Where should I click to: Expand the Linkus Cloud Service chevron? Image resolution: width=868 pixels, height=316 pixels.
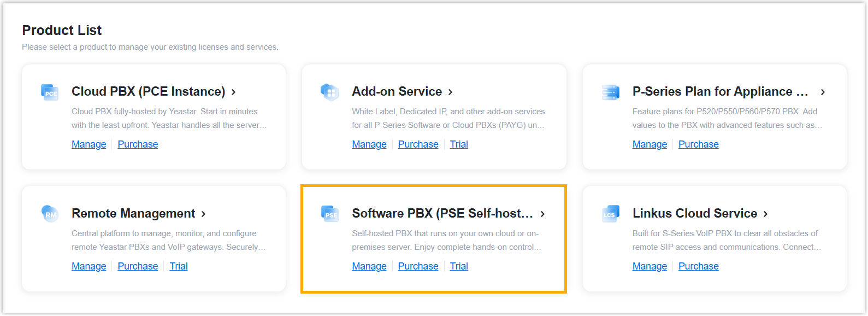click(765, 214)
